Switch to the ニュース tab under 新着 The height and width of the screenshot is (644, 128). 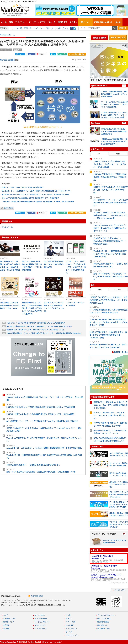tap(118, 289)
